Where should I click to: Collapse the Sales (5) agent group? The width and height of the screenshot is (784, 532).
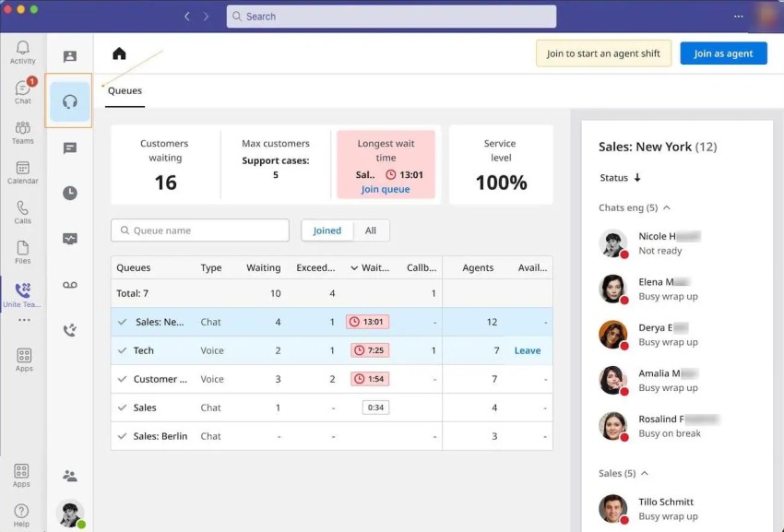[645, 473]
